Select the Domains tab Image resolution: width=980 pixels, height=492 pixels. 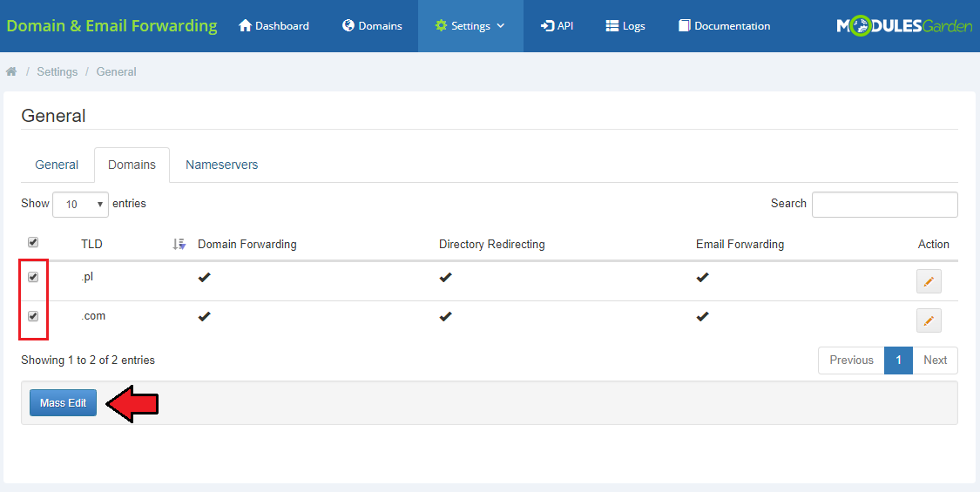pos(132,165)
